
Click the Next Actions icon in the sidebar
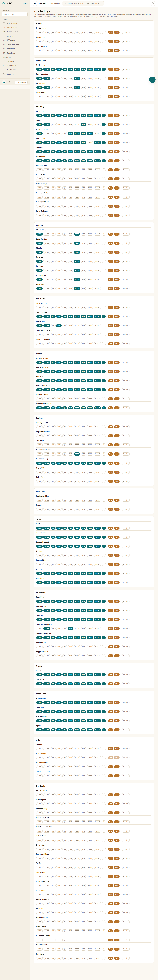(x=4, y=23)
